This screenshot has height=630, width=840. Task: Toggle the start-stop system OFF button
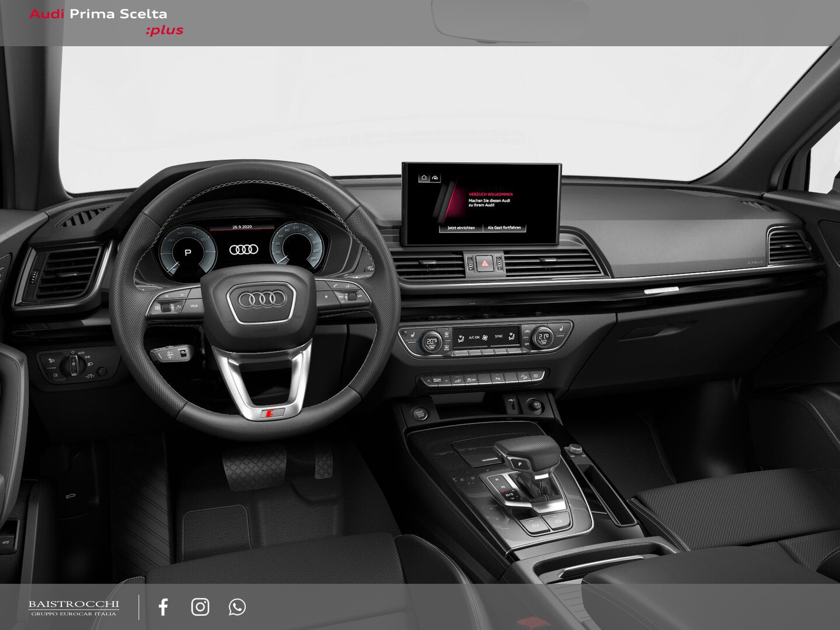[470, 379]
